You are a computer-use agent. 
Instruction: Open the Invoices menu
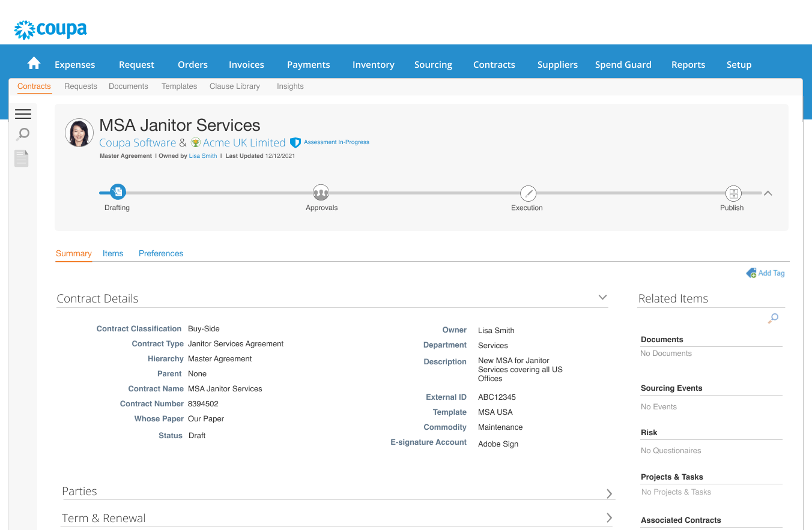point(246,65)
